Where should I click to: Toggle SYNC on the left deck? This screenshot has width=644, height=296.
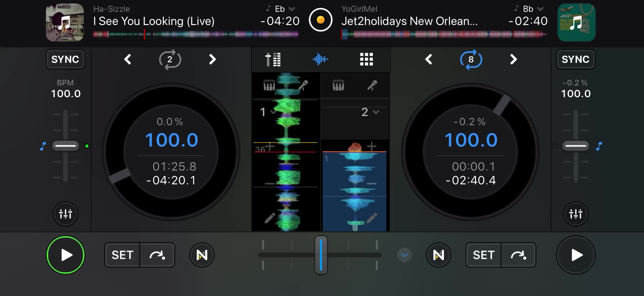(65, 59)
